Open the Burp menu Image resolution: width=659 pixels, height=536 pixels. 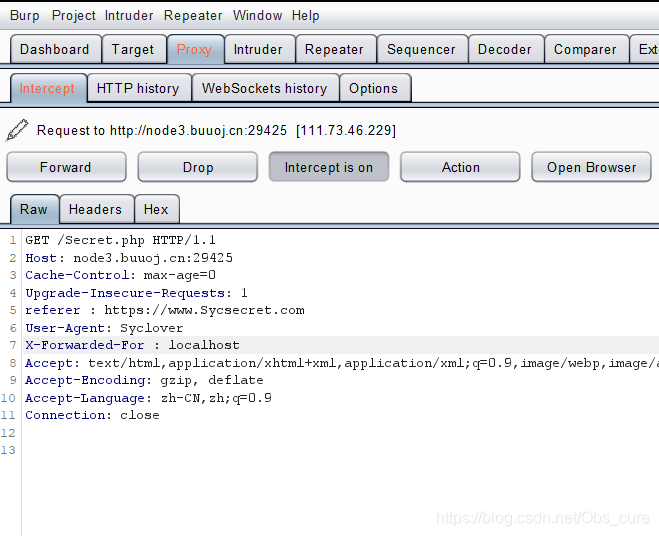pyautogui.click(x=25, y=15)
